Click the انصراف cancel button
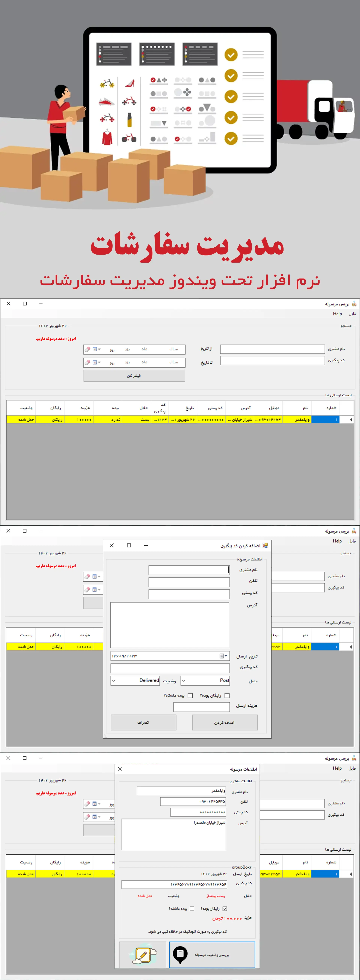360x980 pixels. click(x=144, y=722)
